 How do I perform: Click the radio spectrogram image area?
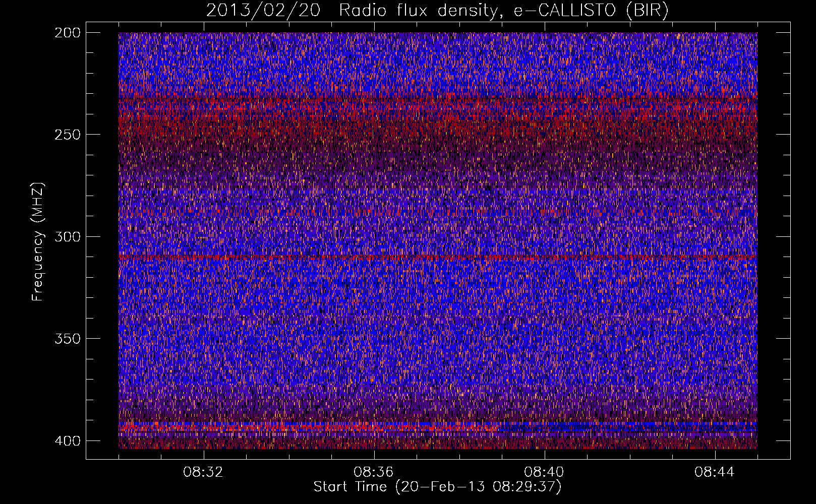pyautogui.click(x=438, y=240)
